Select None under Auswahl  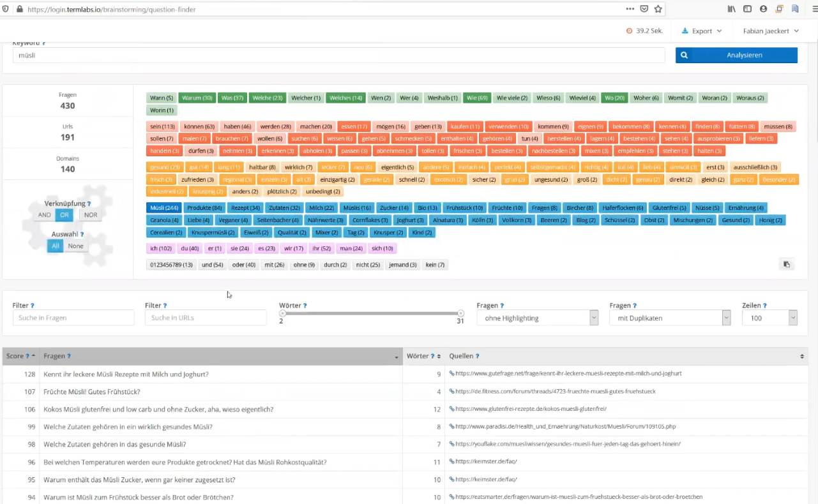pyautogui.click(x=75, y=246)
